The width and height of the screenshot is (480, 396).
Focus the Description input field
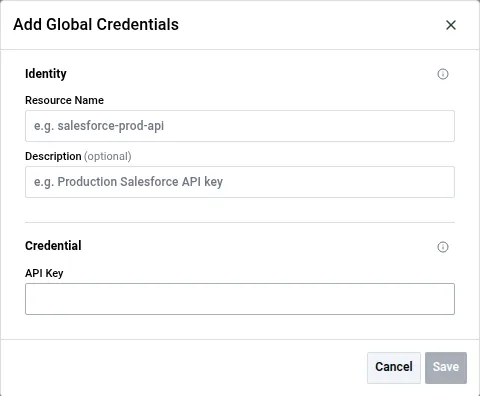240,182
